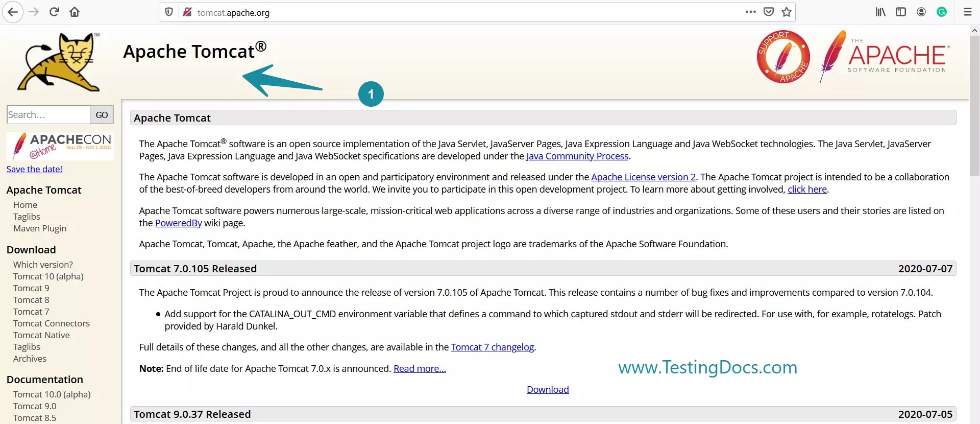Open the Archives link
This screenshot has height=424, width=980.
(30, 359)
